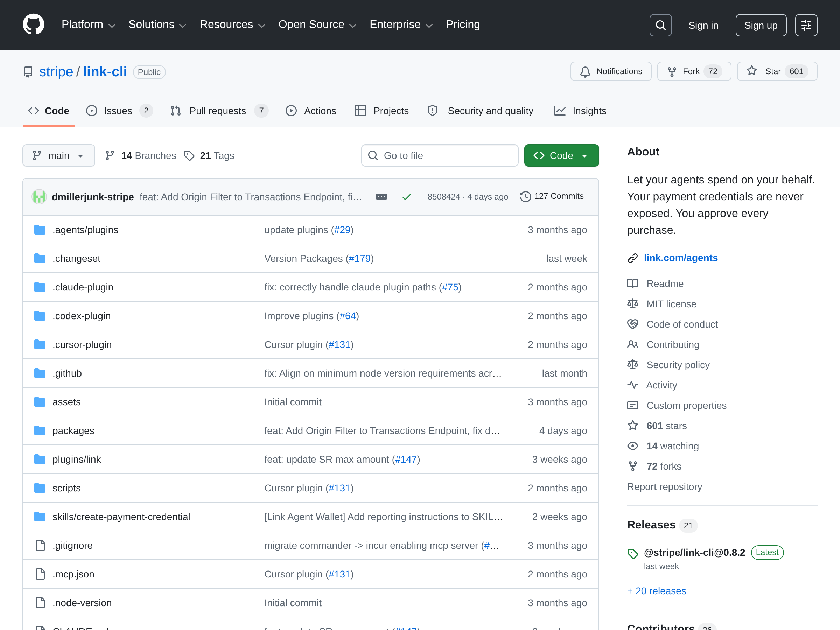Viewport: 840px width, 630px height.
Task: Click green check status icon on commit
Action: pos(406,197)
